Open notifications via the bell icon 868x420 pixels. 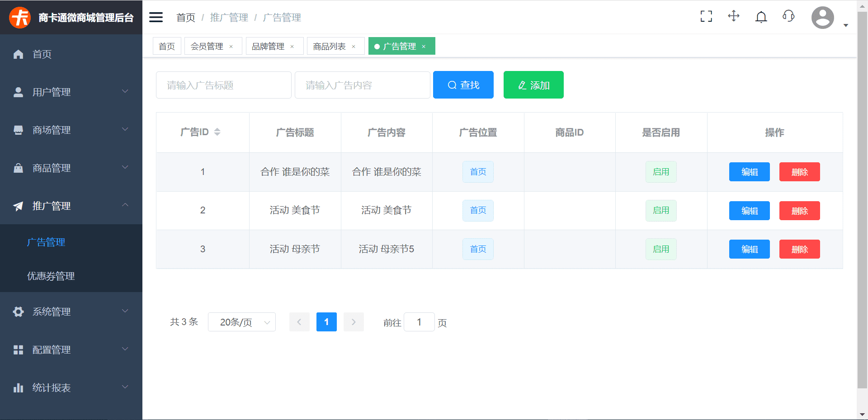pos(761,16)
